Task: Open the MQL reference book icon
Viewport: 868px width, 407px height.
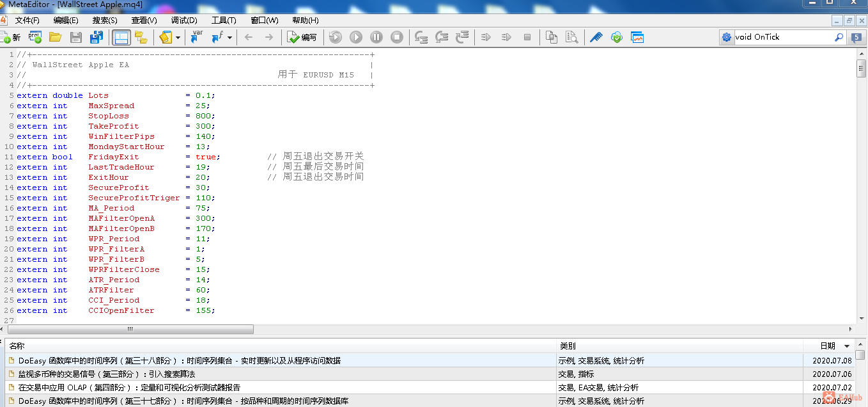Action: [x=166, y=37]
